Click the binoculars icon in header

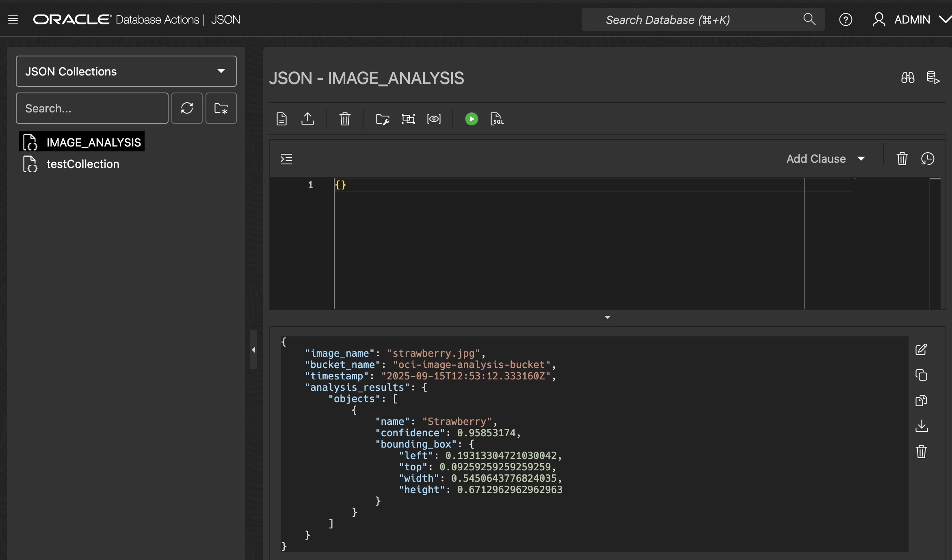coord(907,78)
